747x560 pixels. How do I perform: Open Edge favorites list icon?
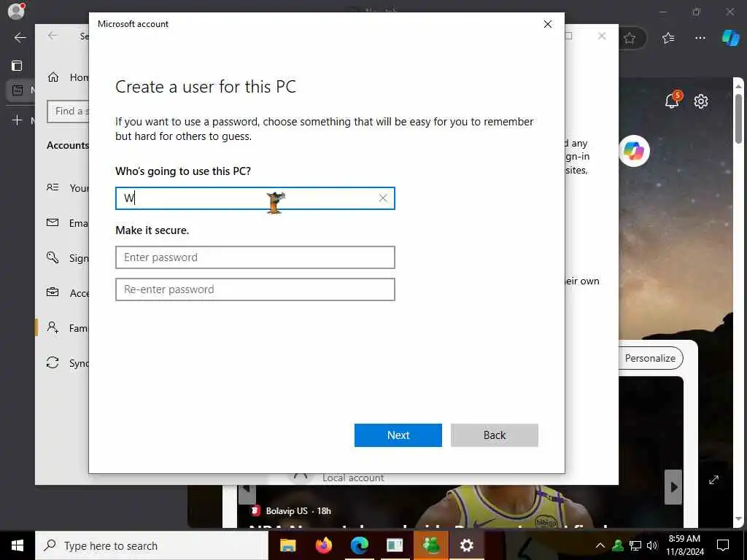click(668, 38)
